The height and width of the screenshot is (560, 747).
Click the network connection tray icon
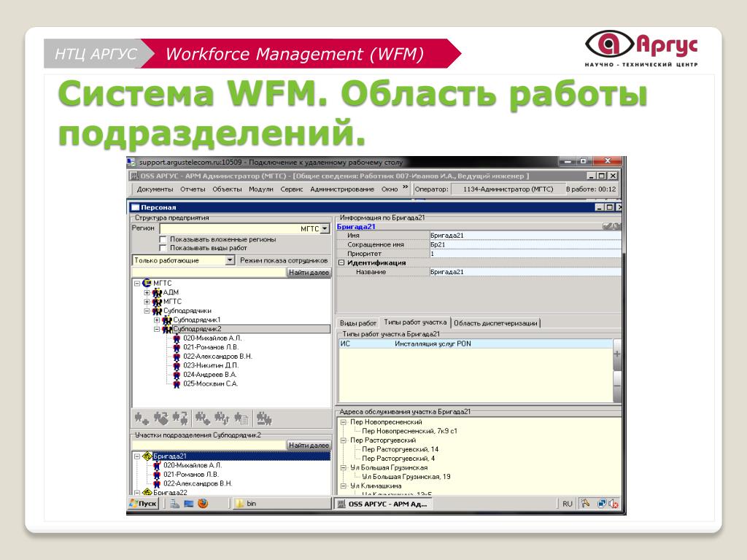(602, 504)
